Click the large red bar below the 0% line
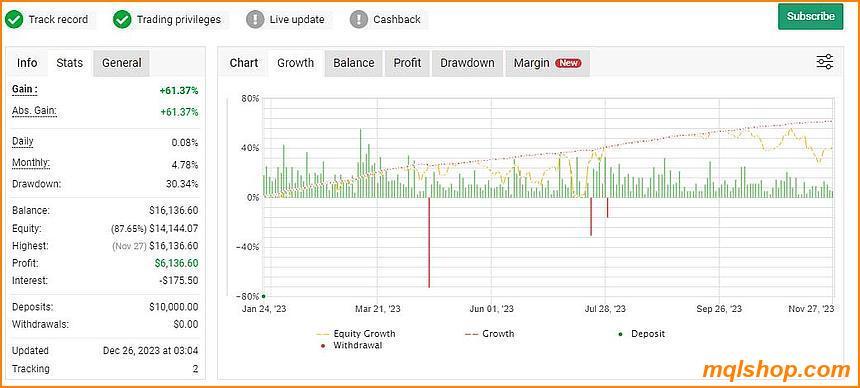 coord(429,243)
